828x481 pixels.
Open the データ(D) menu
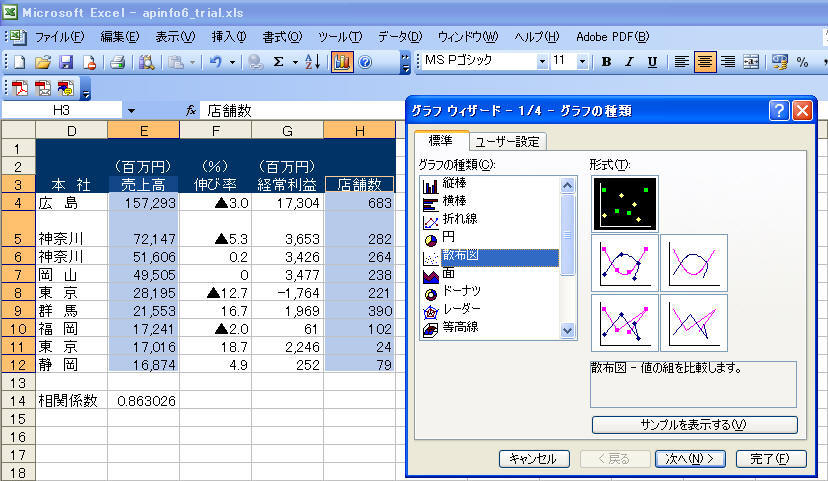point(400,37)
